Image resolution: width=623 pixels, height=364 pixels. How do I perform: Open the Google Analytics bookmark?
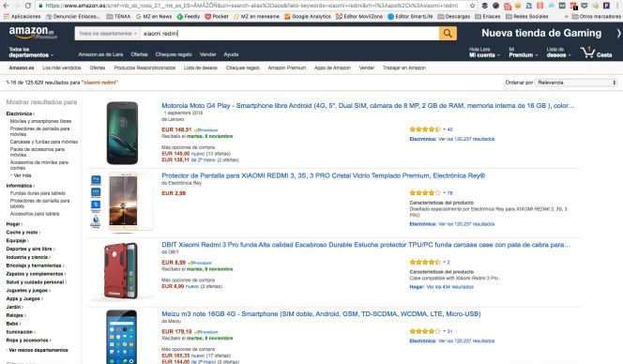point(308,17)
